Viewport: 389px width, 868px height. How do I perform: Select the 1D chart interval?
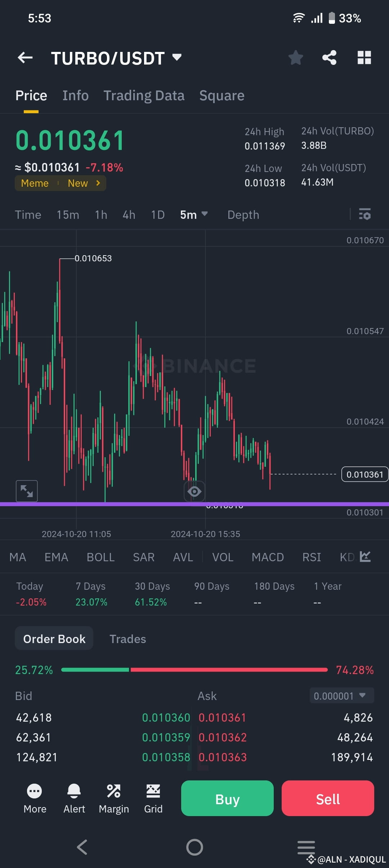coord(158,215)
